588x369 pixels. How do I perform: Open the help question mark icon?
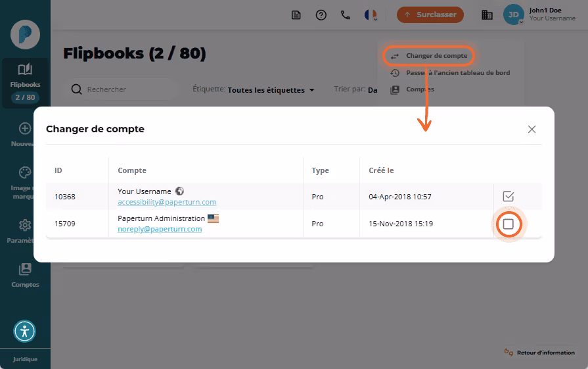click(x=321, y=15)
